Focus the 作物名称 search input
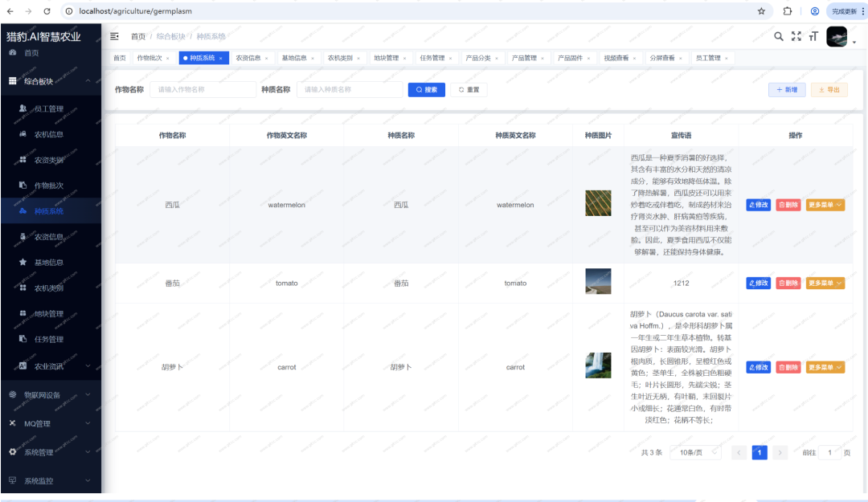 point(203,90)
